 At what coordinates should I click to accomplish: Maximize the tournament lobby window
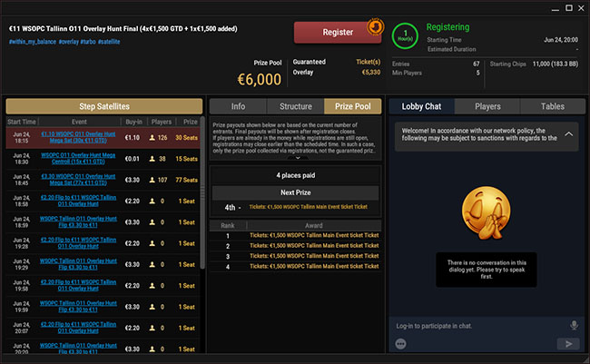tap(569, 8)
